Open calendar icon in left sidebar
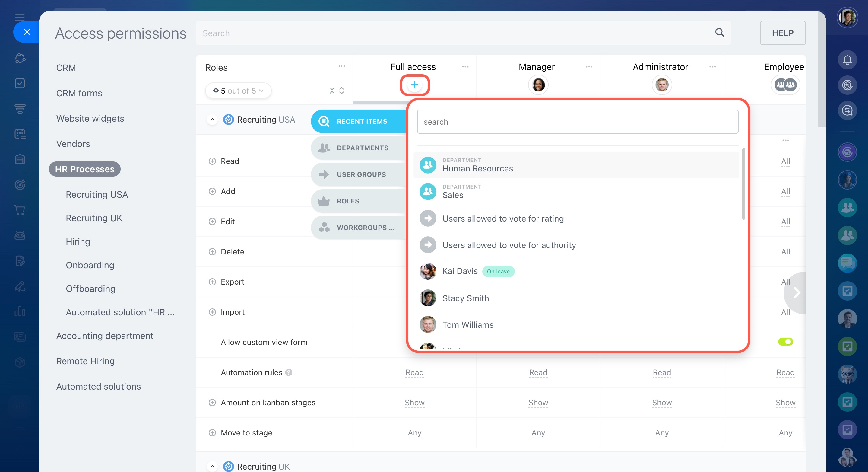Screen dimensions: 868x472 [x=20, y=134]
